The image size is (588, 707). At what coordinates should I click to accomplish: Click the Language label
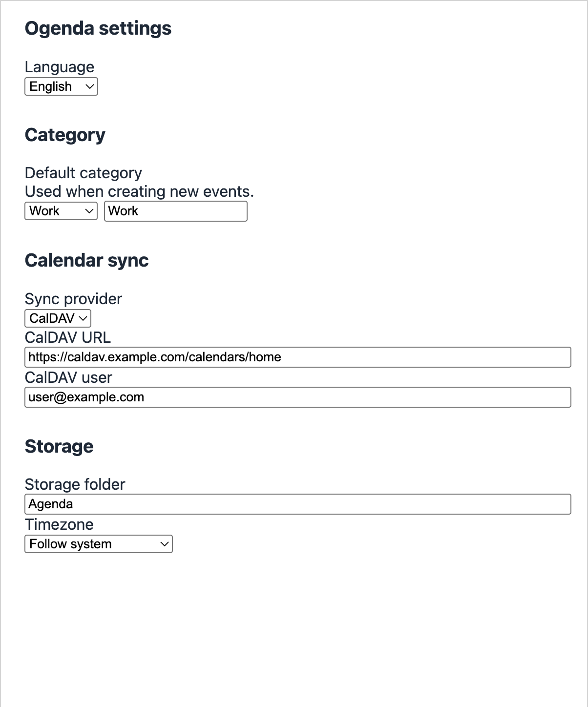tap(60, 67)
